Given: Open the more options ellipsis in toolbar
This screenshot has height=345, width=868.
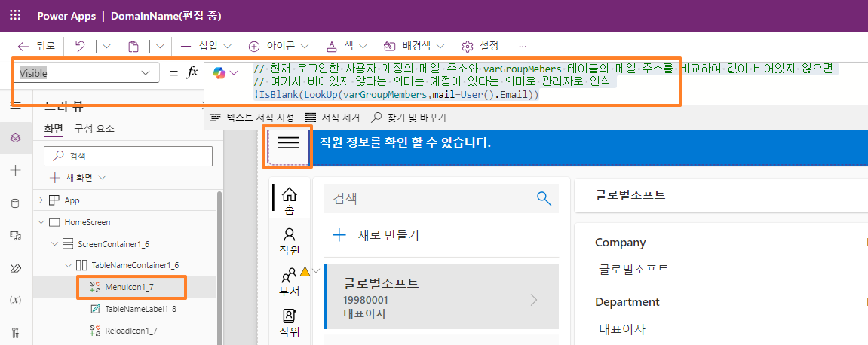Looking at the screenshot, I should click(523, 47).
